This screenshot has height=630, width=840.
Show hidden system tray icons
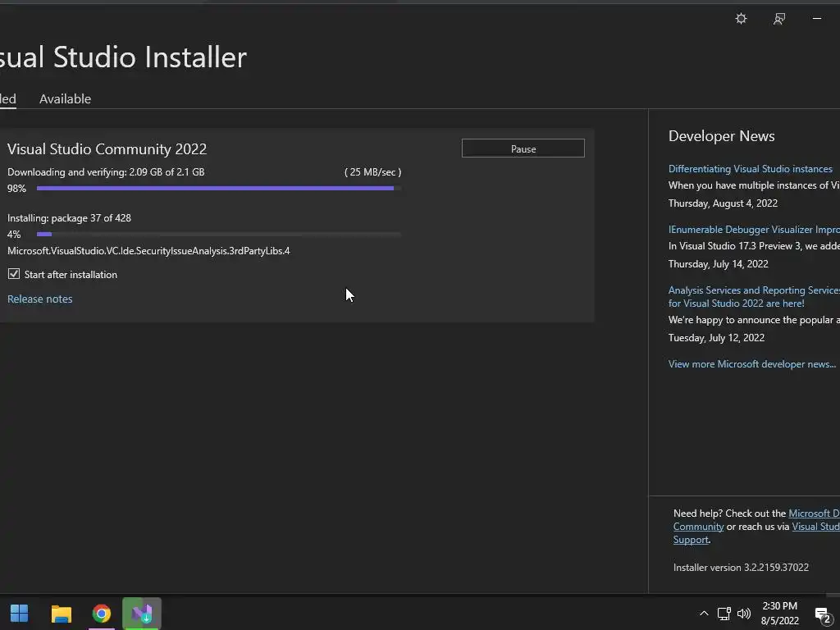[x=704, y=614]
